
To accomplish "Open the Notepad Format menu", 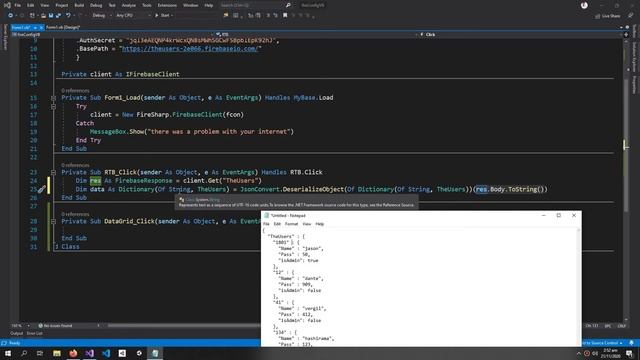I will 291,224.
